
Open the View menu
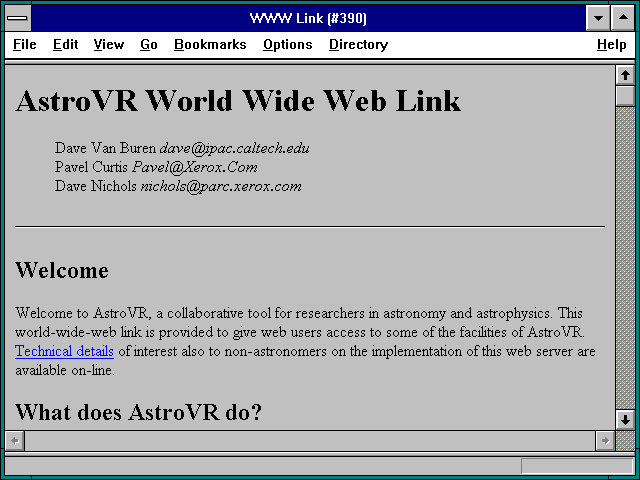click(x=109, y=44)
